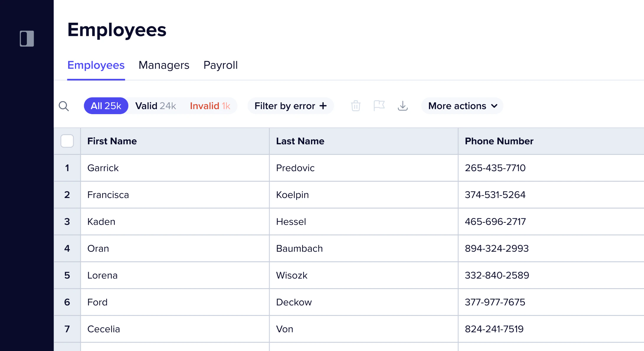Open the search magnifier icon
Screen dimensions: 644x351
(64, 106)
